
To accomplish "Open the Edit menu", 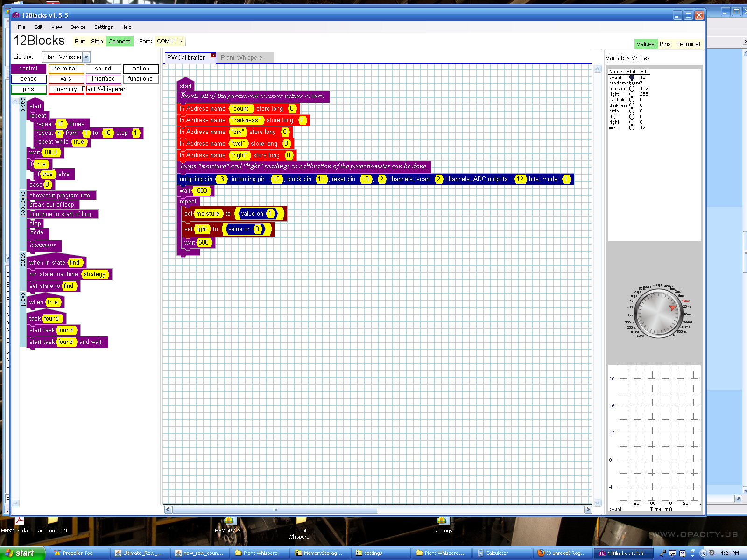I will tap(38, 27).
